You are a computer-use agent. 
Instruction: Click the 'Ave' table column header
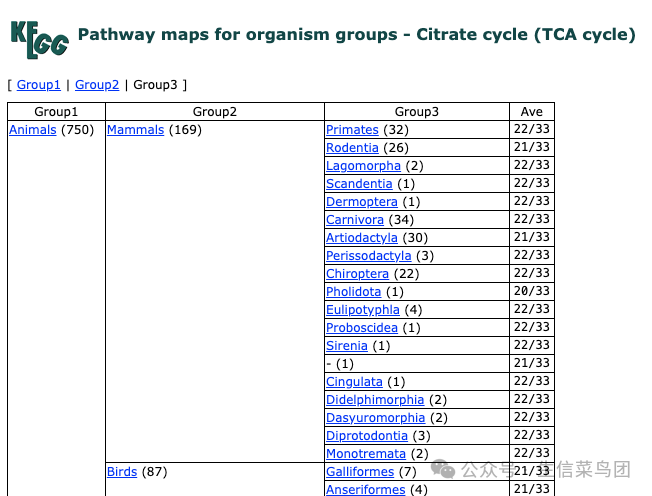tap(532, 111)
